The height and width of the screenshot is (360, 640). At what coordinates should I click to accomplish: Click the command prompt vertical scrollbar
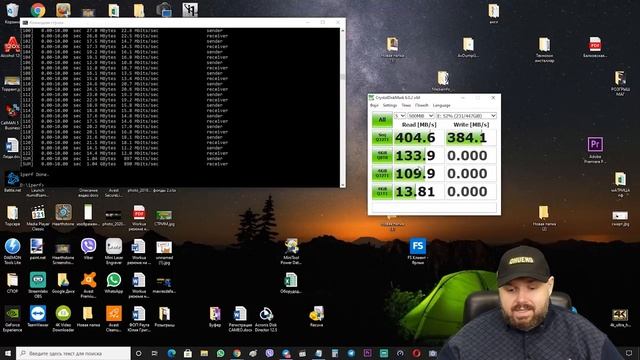(342, 107)
